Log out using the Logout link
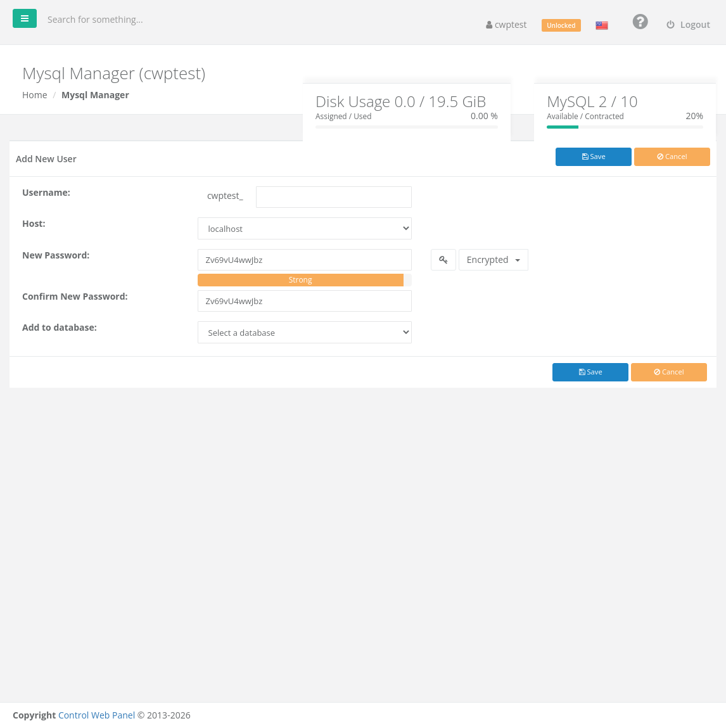 click(x=689, y=25)
